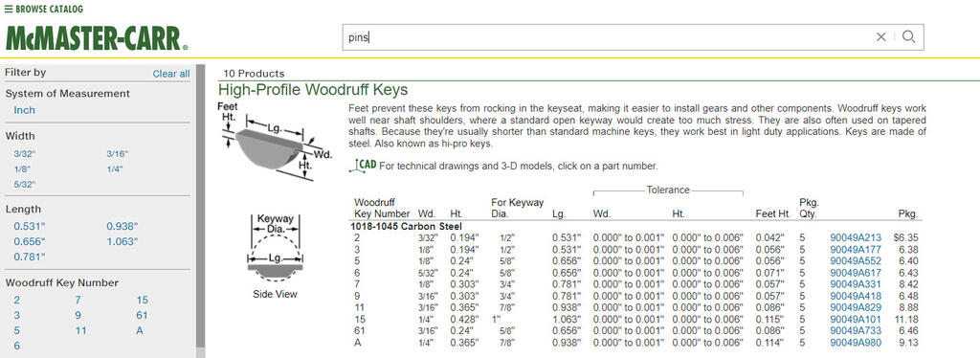This screenshot has width=980, height=358.
Task: Click the CAD icon
Action: point(363,166)
